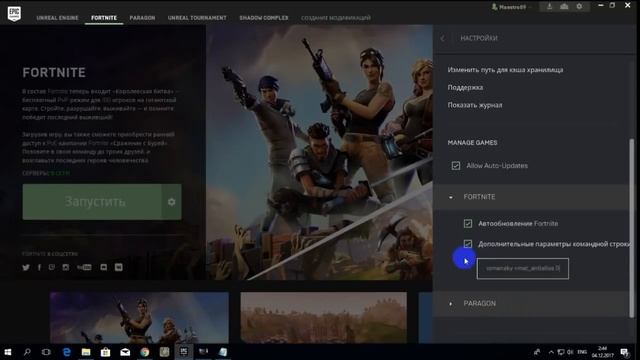Open the Поддержка link
Viewport: 640px width, 360px height.
(x=465, y=87)
